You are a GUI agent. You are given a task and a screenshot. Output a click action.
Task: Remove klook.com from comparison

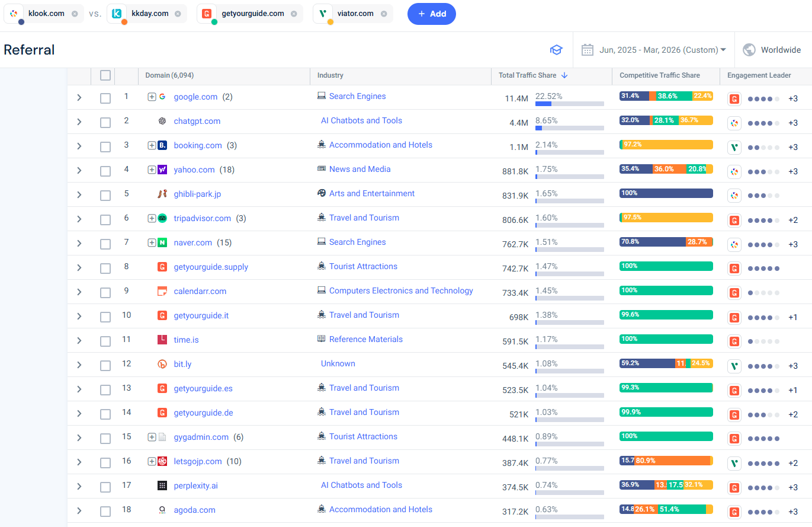[74, 14]
